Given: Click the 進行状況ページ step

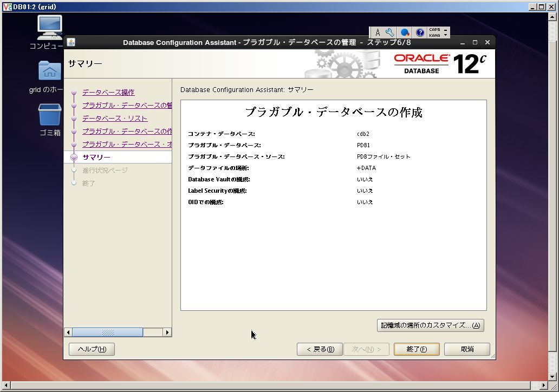Looking at the screenshot, I should [x=105, y=170].
